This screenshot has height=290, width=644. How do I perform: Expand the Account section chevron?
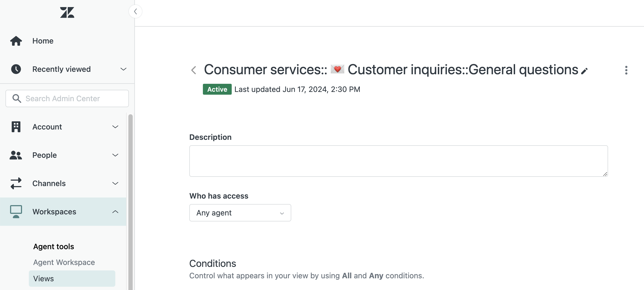point(115,127)
